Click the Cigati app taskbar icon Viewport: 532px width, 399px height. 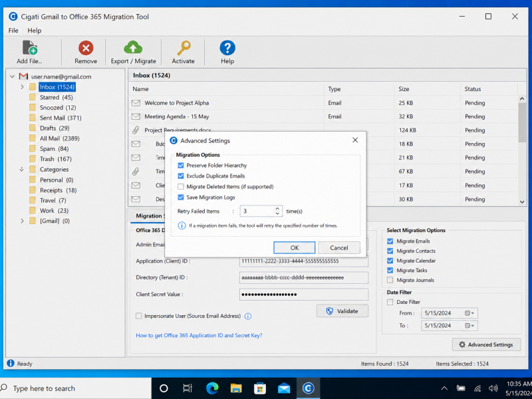[x=308, y=388]
